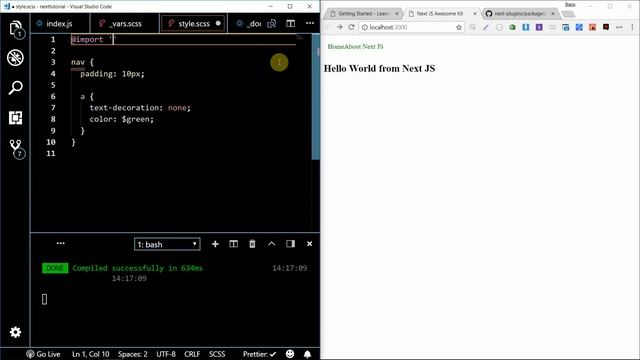Screen dimensions: 640x360
Task: Click the purple S extension icon
Action: 539,27
